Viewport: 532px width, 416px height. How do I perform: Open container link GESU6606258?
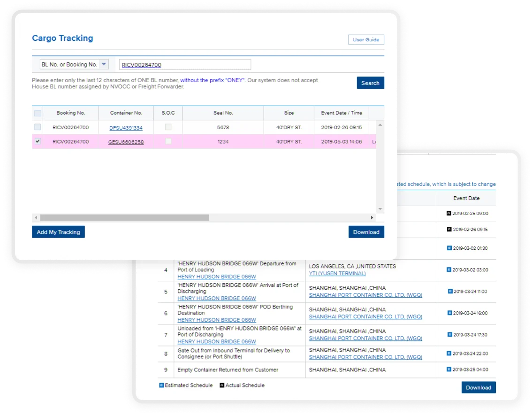126,142
